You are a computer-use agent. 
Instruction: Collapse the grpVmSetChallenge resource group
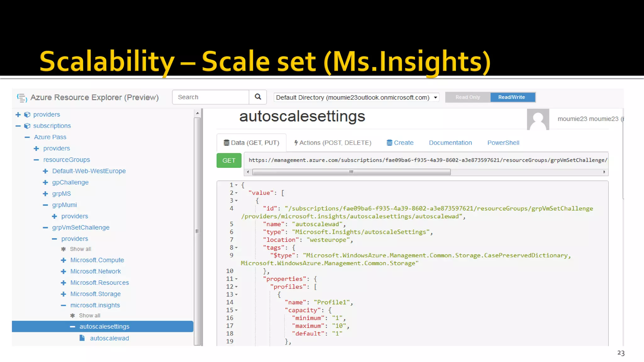(46, 228)
